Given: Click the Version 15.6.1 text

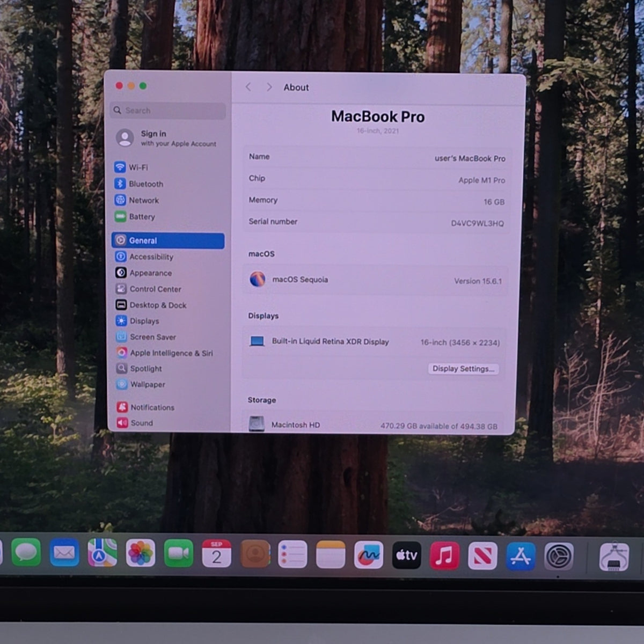Looking at the screenshot, I should 478,281.
